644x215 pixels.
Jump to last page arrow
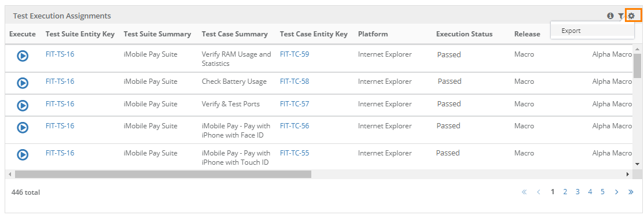pyautogui.click(x=631, y=192)
